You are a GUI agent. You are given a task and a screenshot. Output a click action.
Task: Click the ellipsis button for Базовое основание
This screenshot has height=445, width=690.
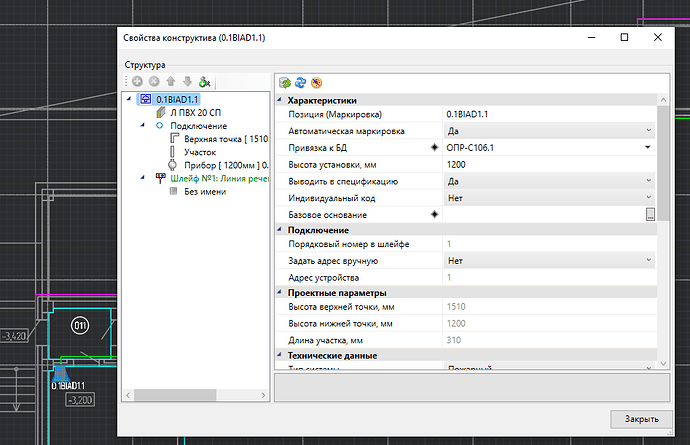(650, 215)
